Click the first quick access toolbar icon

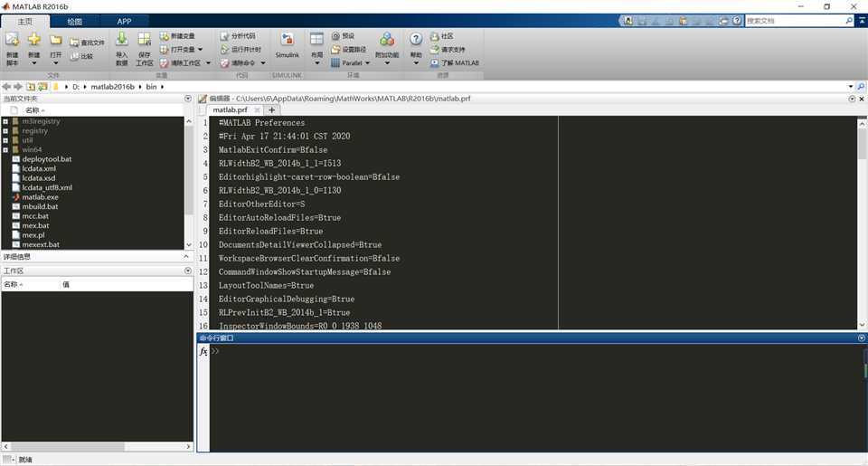(x=628, y=21)
